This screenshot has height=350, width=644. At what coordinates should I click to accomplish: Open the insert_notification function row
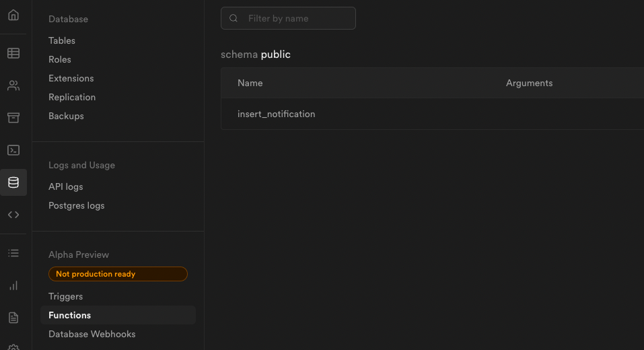(433, 114)
